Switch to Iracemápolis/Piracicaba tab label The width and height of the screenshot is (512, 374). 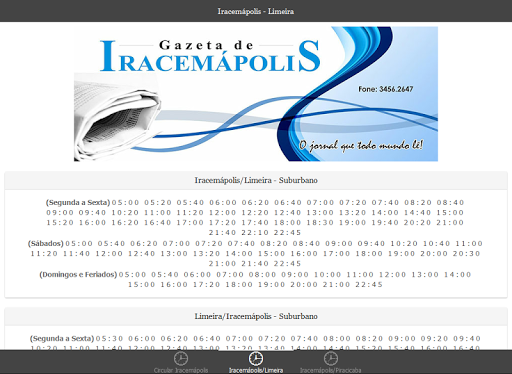pos(331,370)
